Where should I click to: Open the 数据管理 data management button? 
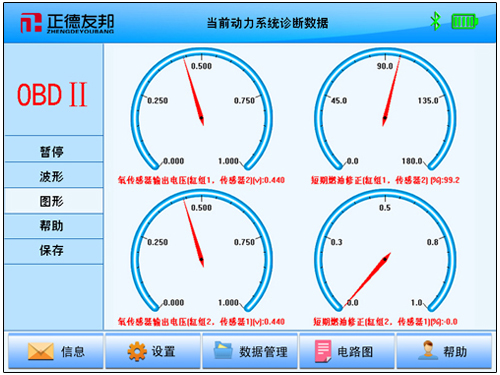250,352
